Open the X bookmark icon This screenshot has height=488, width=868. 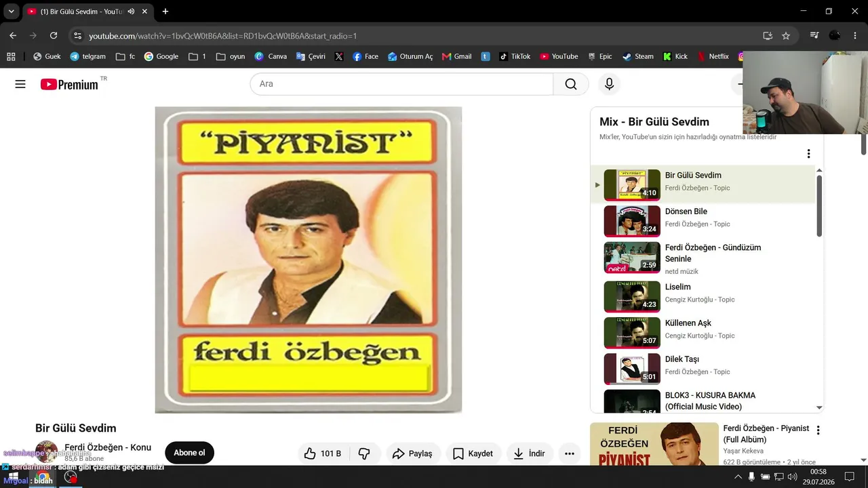[x=339, y=56]
